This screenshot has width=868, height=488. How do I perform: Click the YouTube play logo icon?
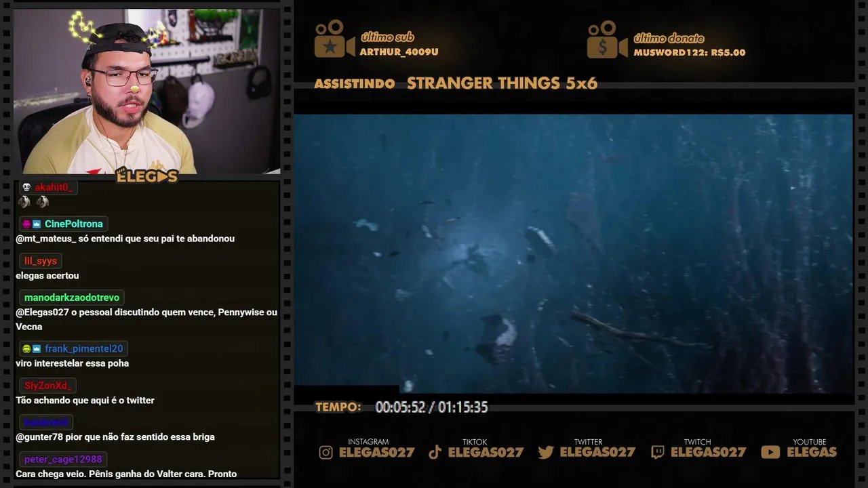770,452
